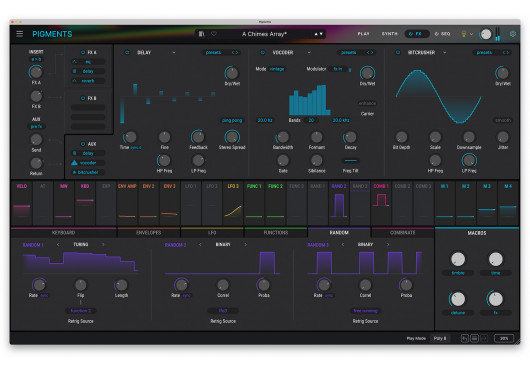Open the FUNCTIONS modulation tab

[x=275, y=233]
